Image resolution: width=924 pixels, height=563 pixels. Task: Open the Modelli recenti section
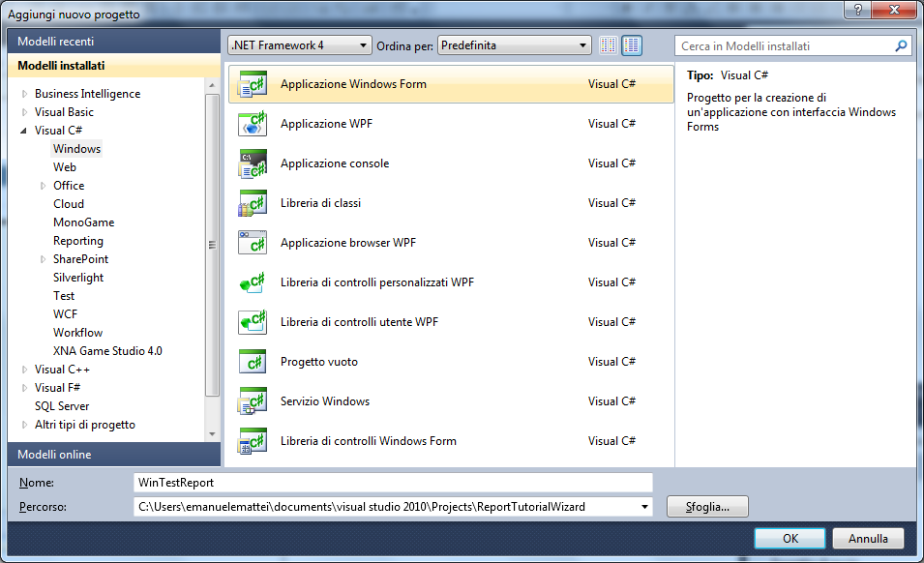point(114,42)
